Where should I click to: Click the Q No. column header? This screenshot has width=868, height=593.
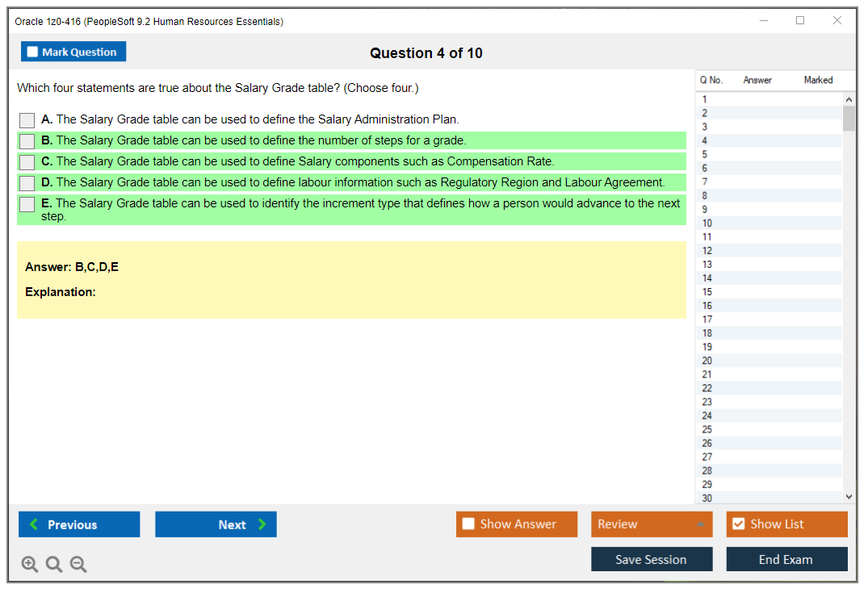pyautogui.click(x=711, y=80)
